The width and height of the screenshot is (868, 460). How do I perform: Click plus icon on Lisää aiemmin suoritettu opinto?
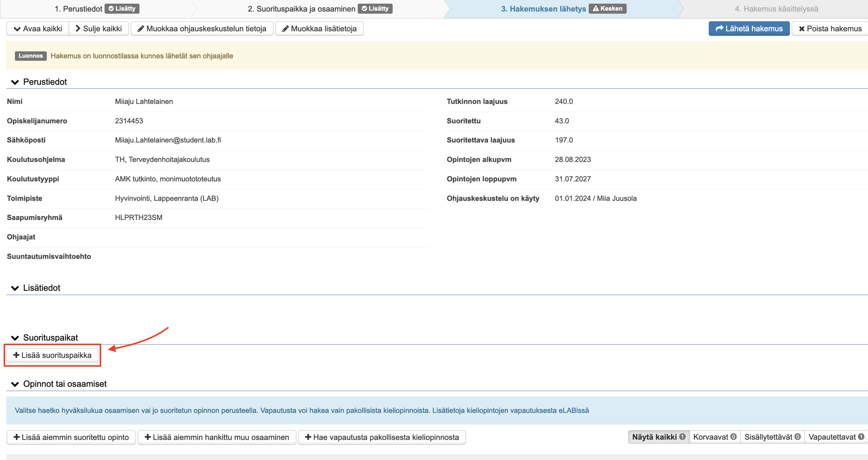pos(16,437)
